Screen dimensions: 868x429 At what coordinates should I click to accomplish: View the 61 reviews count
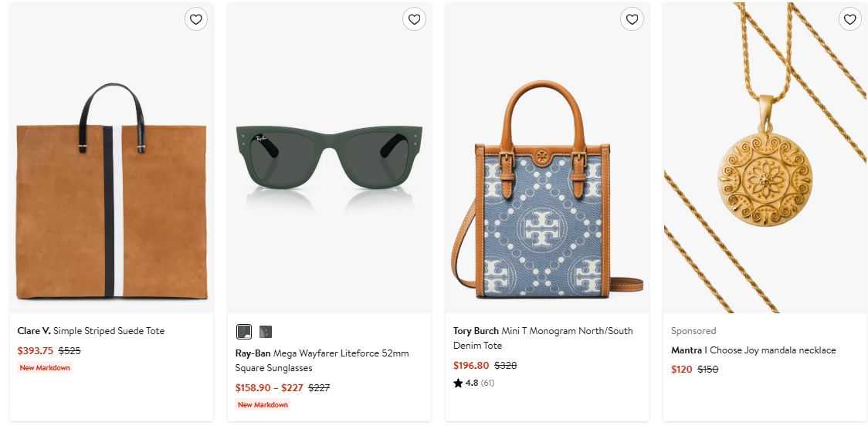(x=487, y=383)
